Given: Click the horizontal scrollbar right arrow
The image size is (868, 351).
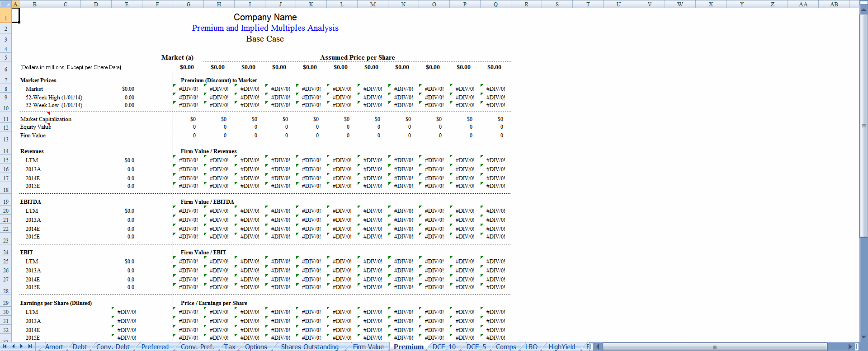Looking at the screenshot, I should tap(850, 347).
